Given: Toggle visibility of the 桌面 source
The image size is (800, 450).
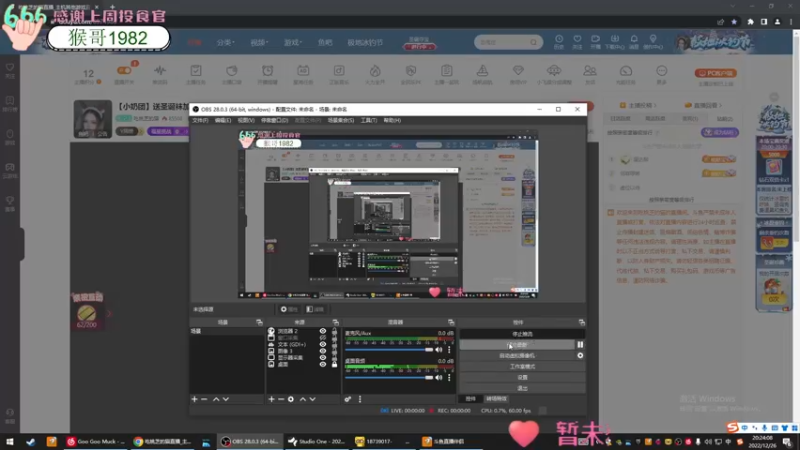Looking at the screenshot, I should point(322,364).
